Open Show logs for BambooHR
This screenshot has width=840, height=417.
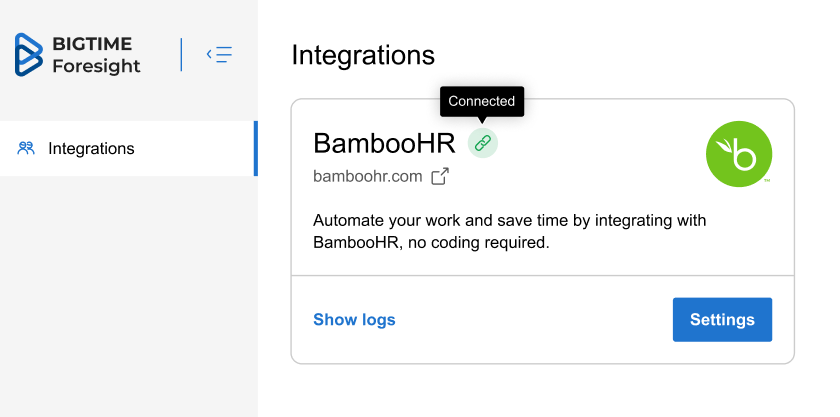click(354, 320)
